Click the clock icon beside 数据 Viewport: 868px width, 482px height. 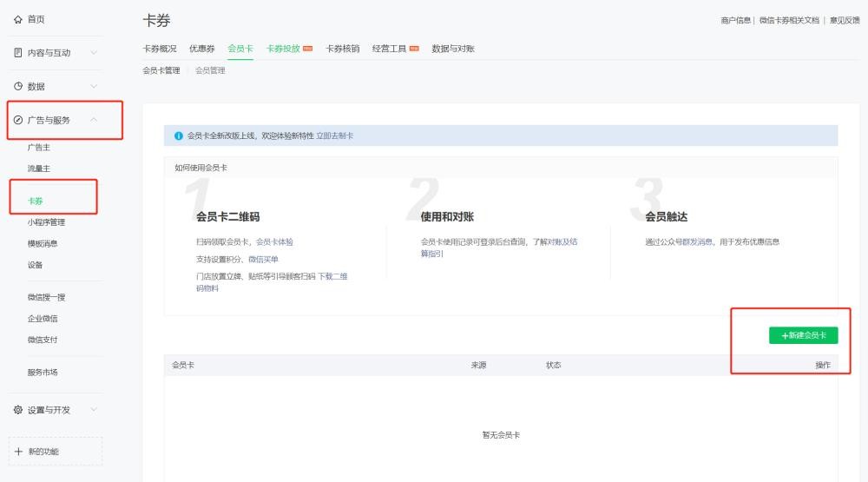[x=18, y=87]
